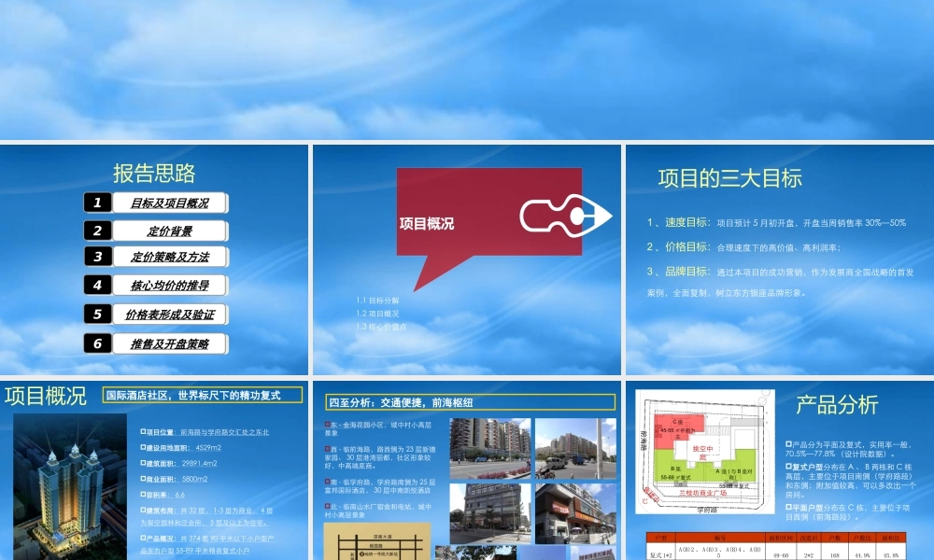This screenshot has width=934, height=560.
Task: Click the number 1 box in 报告思路 list
Action: [97, 203]
